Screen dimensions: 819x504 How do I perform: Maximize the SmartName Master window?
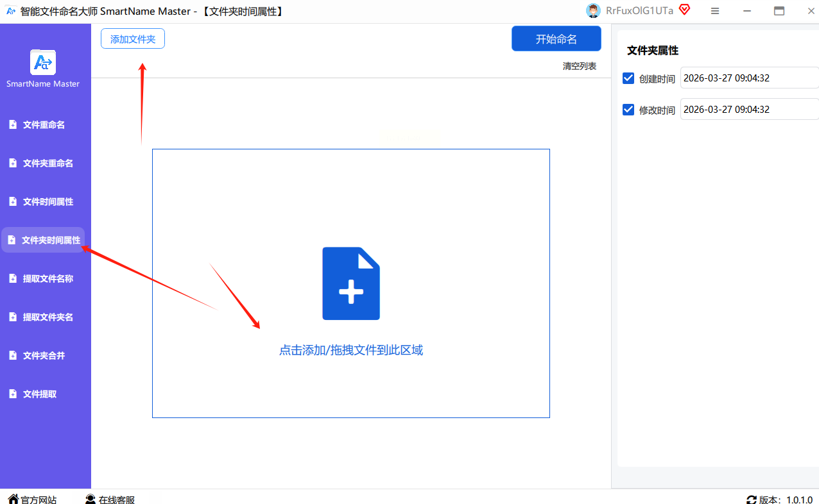(x=779, y=11)
